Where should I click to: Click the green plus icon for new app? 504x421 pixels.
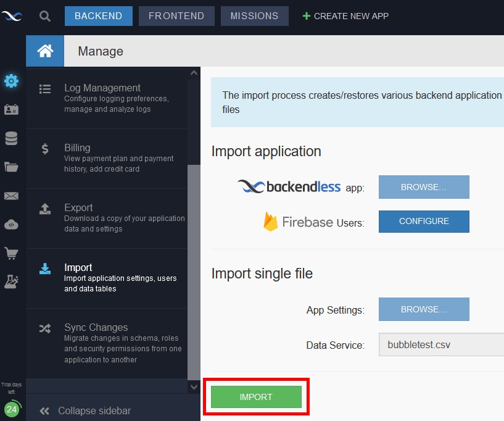point(307,16)
